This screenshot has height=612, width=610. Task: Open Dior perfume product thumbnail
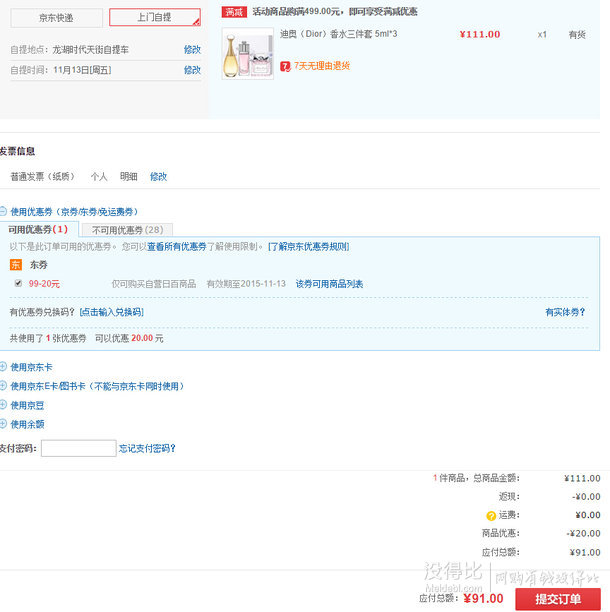point(248,53)
